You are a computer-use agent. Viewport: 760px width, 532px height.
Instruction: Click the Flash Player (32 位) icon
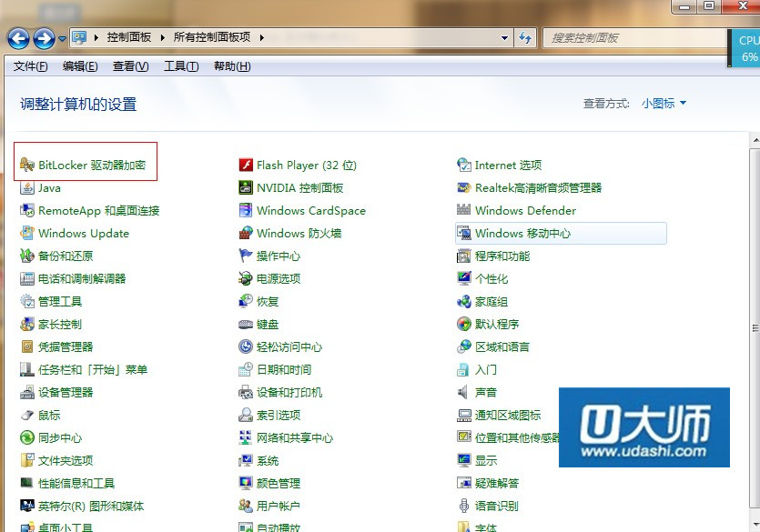tap(246, 166)
